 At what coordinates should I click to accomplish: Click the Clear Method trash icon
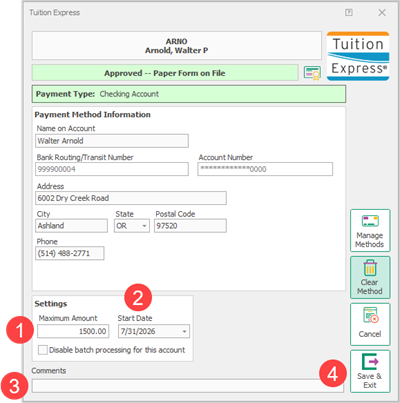coord(370,268)
